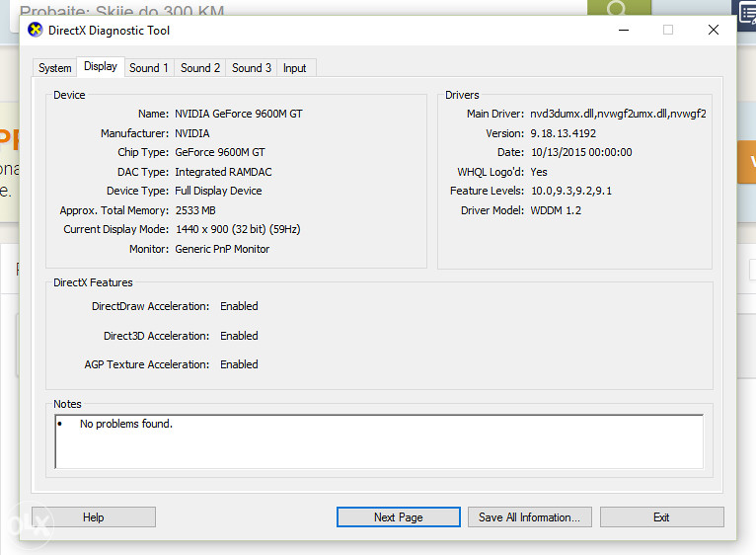Click the 'DirectX Features' group heading
Image resolution: width=756 pixels, height=555 pixels.
coord(93,282)
